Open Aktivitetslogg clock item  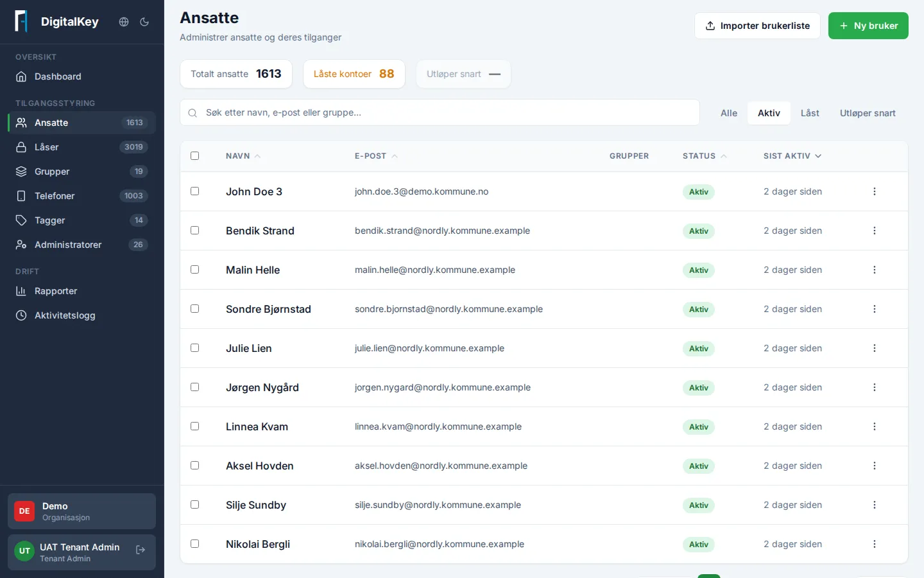click(x=81, y=315)
